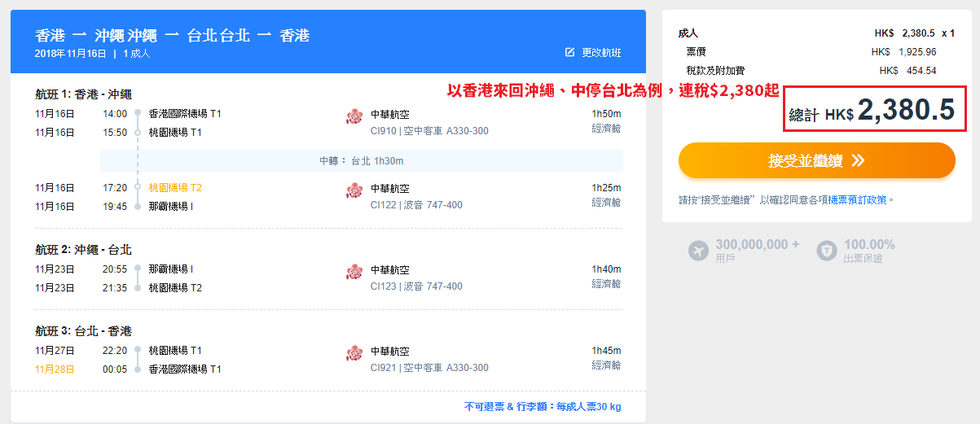Select the 航班 3: 台北 - 香港 heading
The height and width of the screenshot is (424, 980).
click(x=83, y=331)
